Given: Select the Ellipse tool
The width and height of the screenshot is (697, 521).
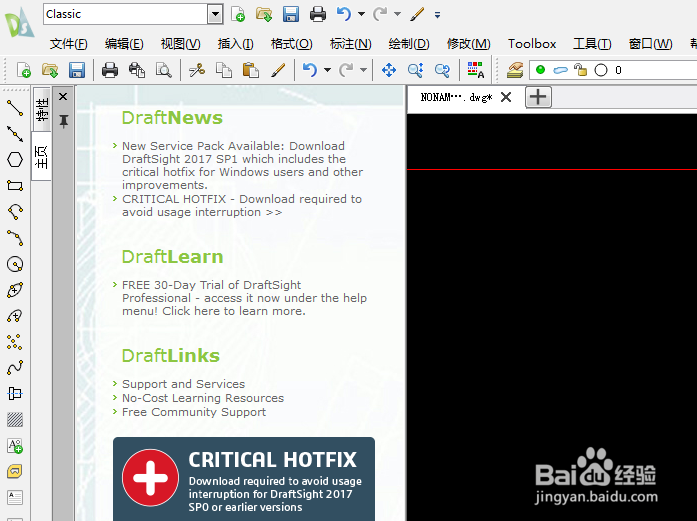Looking at the screenshot, I should (x=15, y=290).
